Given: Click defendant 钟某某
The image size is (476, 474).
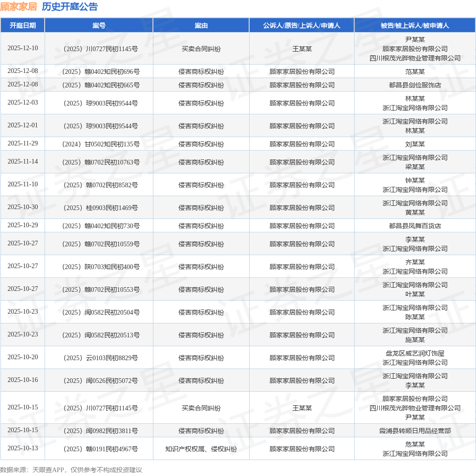Looking at the screenshot, I should (415, 180).
